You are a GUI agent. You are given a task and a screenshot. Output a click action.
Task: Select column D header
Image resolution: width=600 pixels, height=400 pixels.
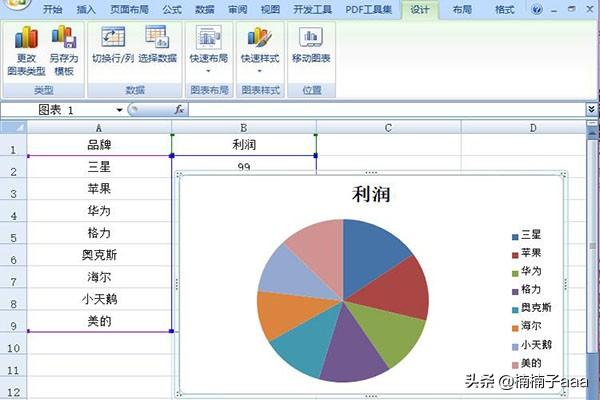point(523,127)
